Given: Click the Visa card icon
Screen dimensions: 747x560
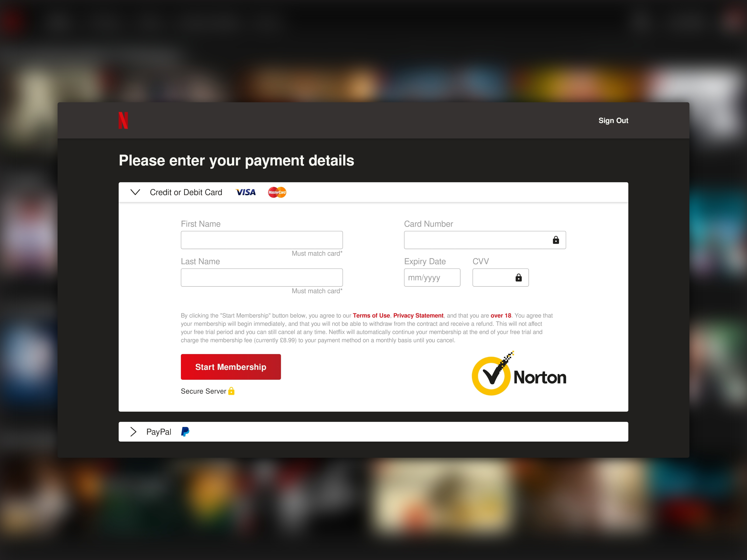Looking at the screenshot, I should click(245, 192).
